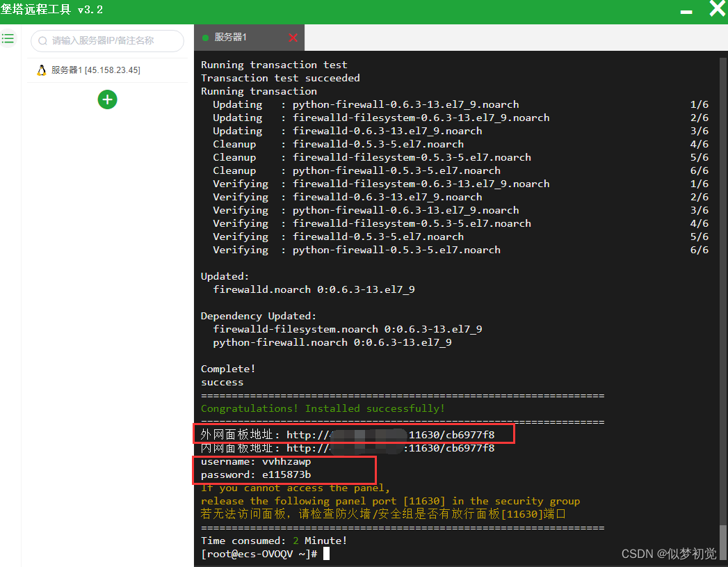The height and width of the screenshot is (567, 728).
Task: Click the green hamburger list icon
Action: 8,38
